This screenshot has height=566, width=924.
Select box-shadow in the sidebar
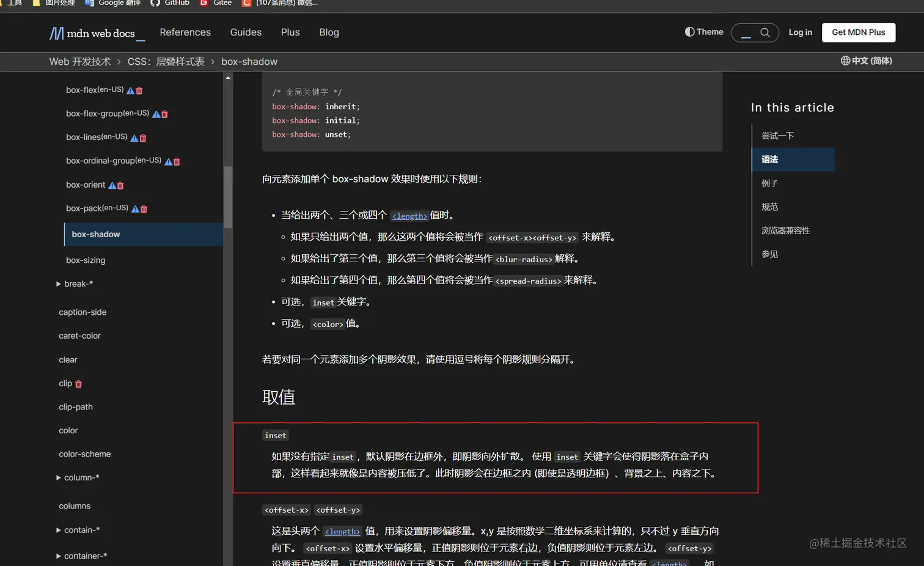pos(144,235)
